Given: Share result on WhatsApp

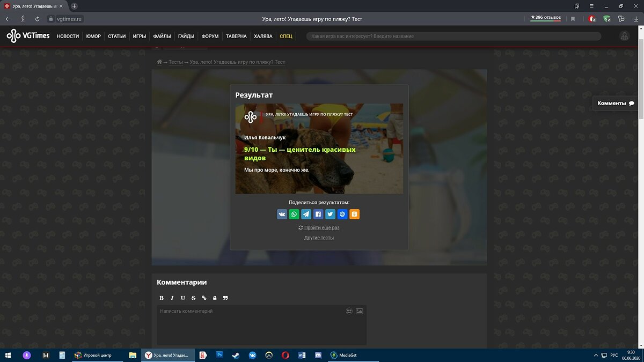Looking at the screenshot, I should (294, 215).
